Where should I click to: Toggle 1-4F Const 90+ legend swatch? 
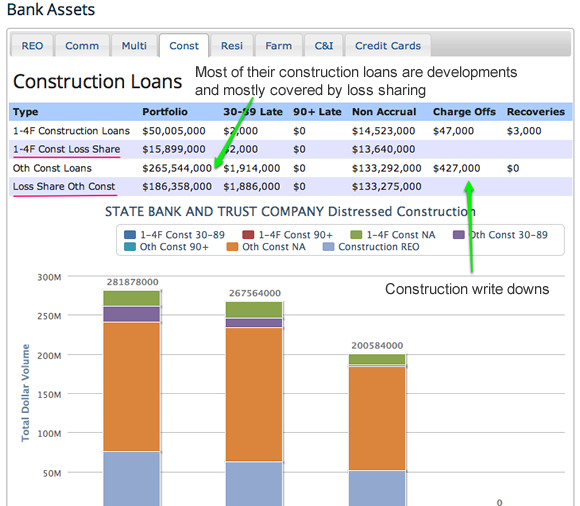[248, 235]
